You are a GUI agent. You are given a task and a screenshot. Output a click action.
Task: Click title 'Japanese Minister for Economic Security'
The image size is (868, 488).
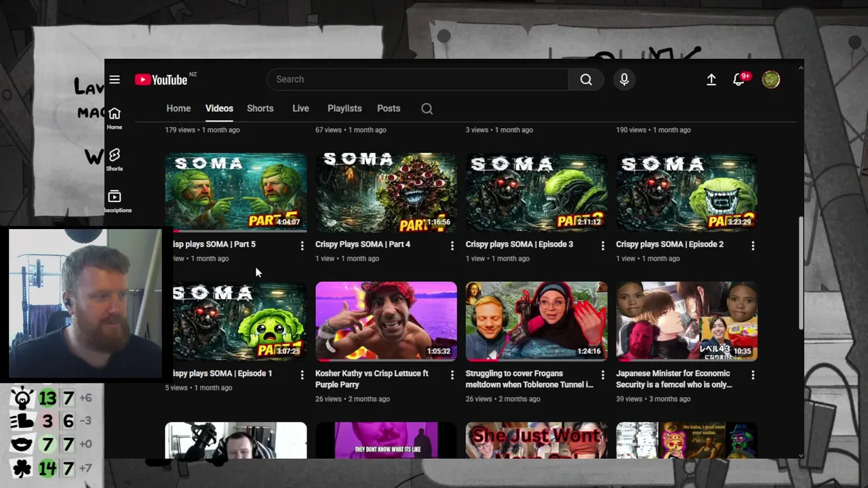point(674,379)
